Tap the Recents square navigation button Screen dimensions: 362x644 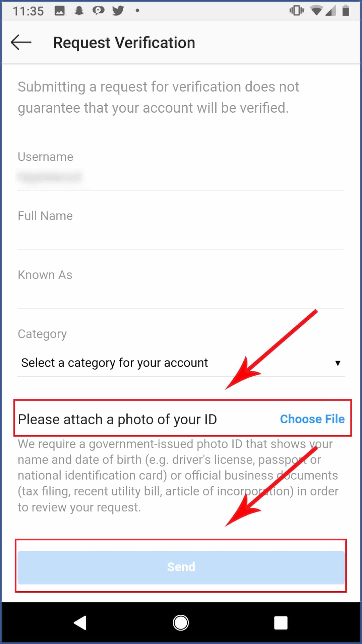pos(280,623)
